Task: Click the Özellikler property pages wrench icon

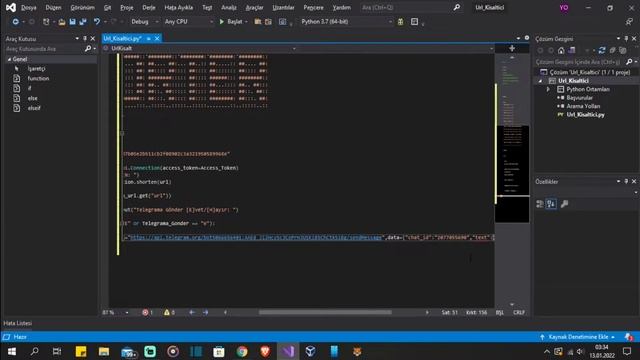Action: [564, 204]
